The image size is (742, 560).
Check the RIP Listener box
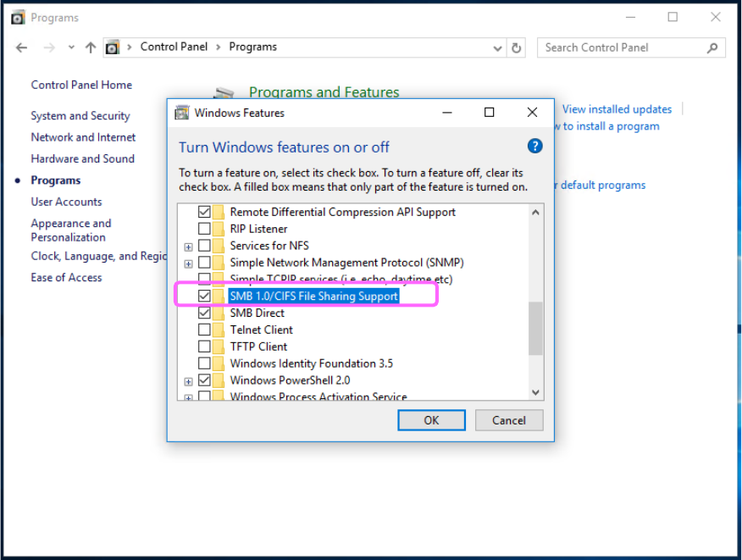point(204,229)
